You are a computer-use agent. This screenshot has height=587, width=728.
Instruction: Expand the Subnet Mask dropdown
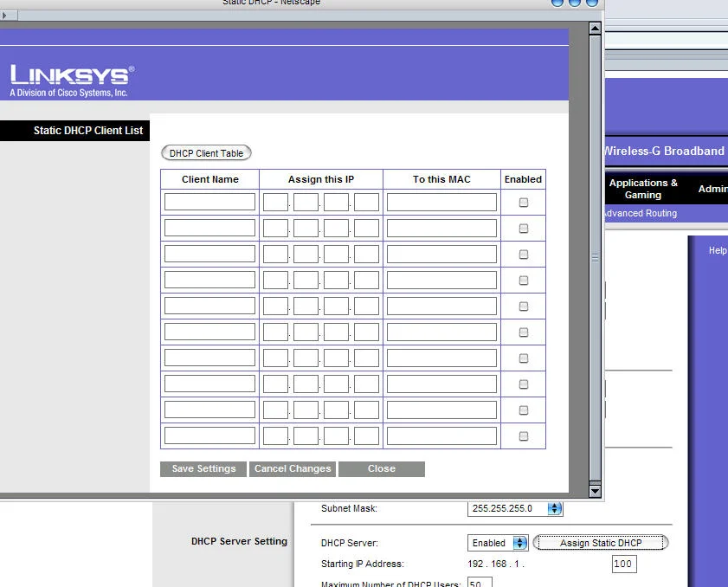click(x=555, y=508)
